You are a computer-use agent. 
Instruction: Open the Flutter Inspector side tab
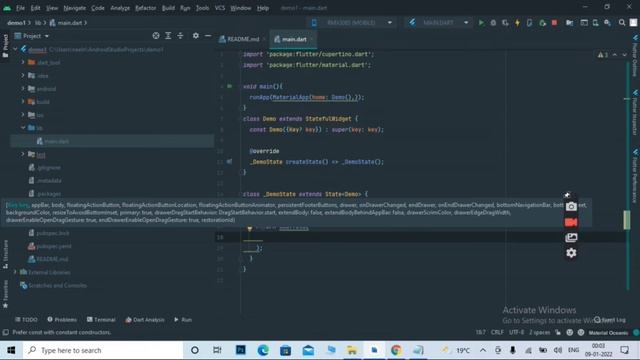(x=635, y=112)
